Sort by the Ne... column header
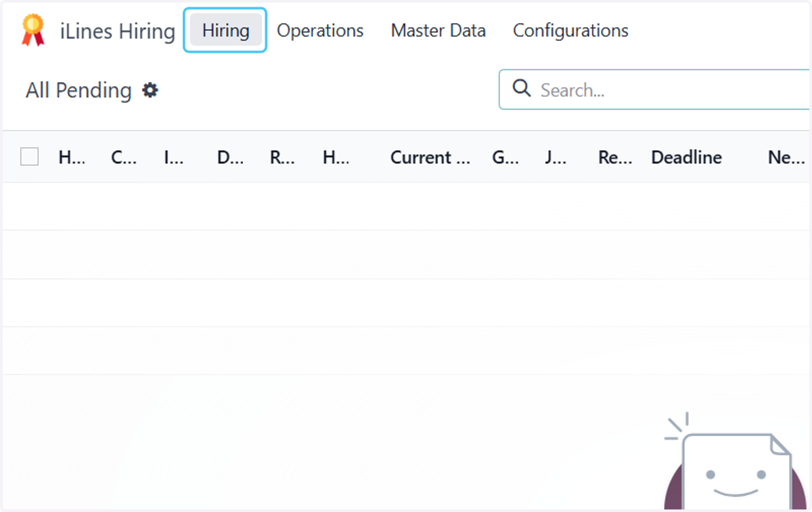812x512 pixels. tap(786, 157)
